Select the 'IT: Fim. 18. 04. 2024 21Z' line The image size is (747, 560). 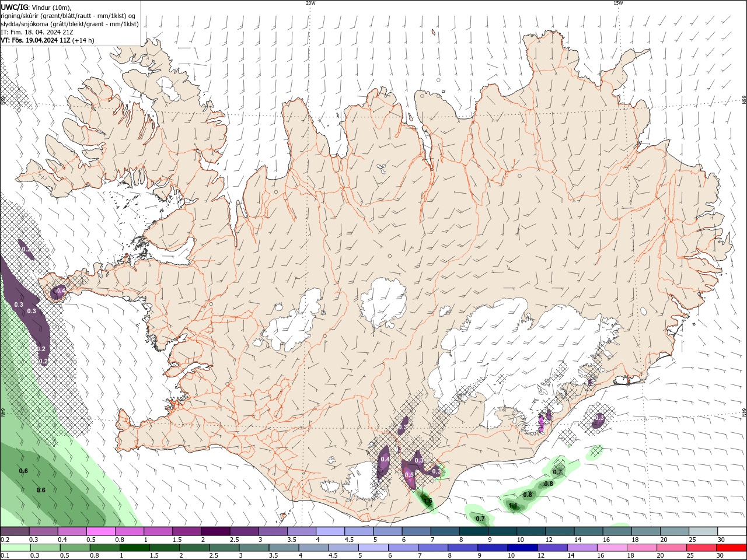pos(37,32)
